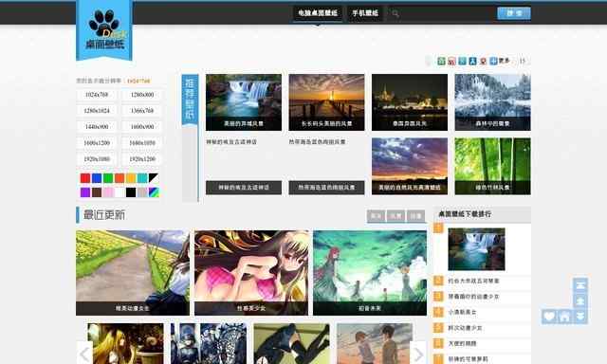Open the green bamboo wallpaper
The height and width of the screenshot is (364, 607).
[x=492, y=166]
